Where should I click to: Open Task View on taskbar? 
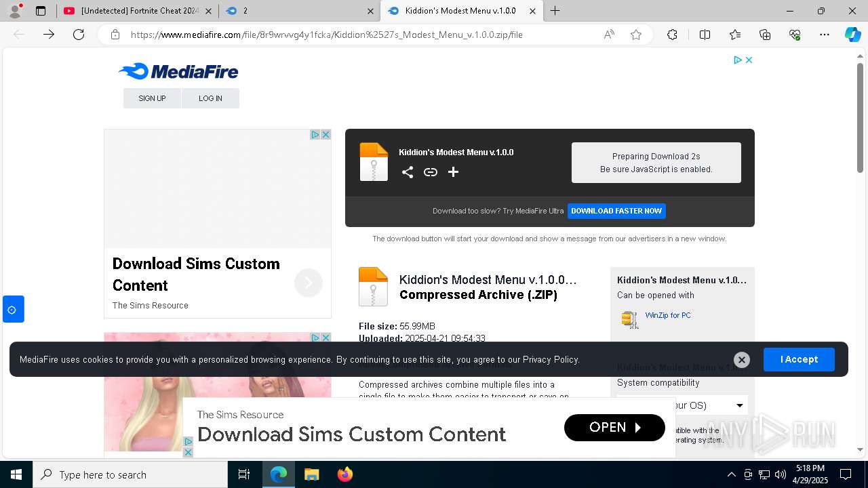[244, 474]
